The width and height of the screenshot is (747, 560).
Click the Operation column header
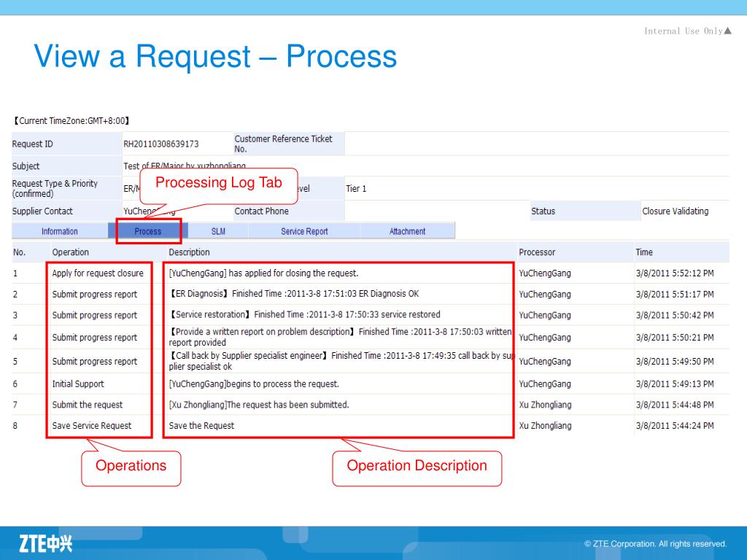coord(71,252)
